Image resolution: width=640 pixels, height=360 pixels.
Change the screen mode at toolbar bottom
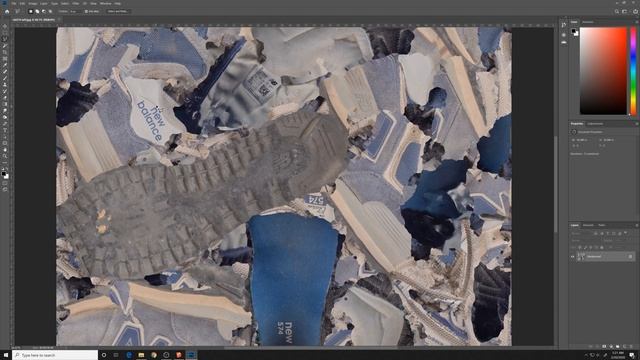(5, 189)
